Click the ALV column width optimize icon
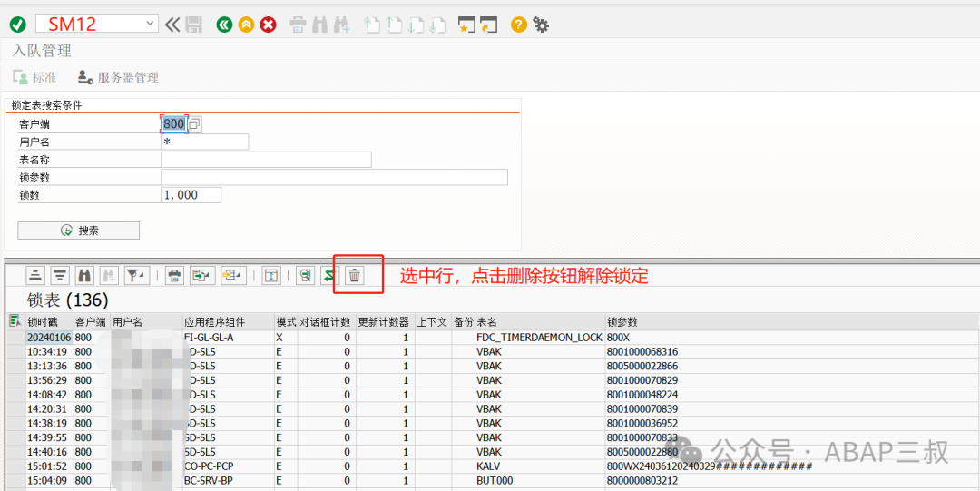980x491 pixels. [x=270, y=275]
